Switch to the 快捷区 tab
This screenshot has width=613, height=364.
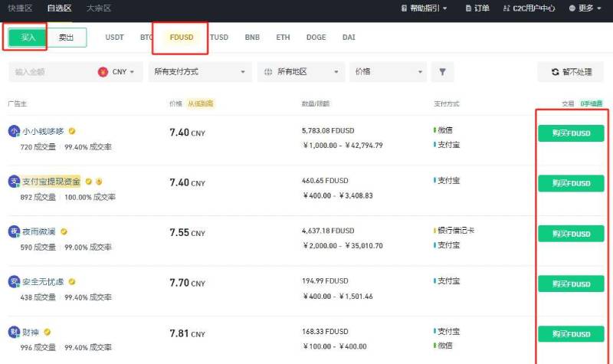coord(20,8)
